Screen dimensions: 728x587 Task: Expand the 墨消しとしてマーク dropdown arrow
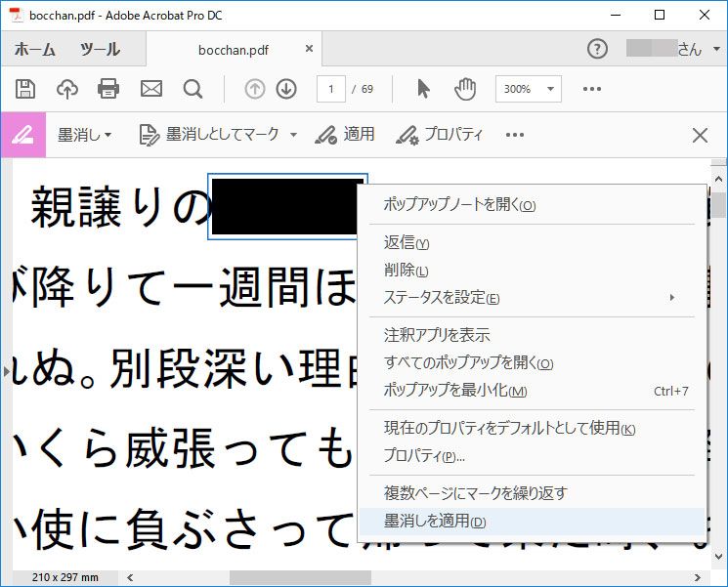[x=293, y=135]
